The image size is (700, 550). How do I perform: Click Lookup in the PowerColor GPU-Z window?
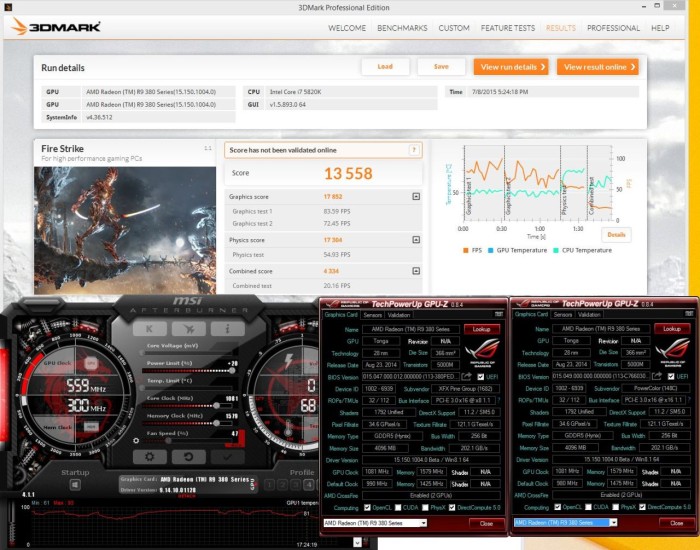(672, 329)
